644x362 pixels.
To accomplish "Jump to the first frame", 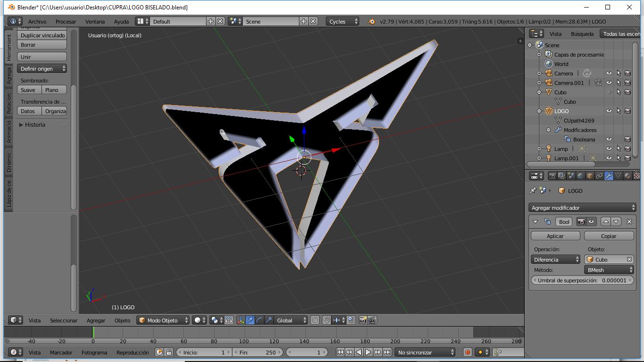I will pyautogui.click(x=340, y=352).
